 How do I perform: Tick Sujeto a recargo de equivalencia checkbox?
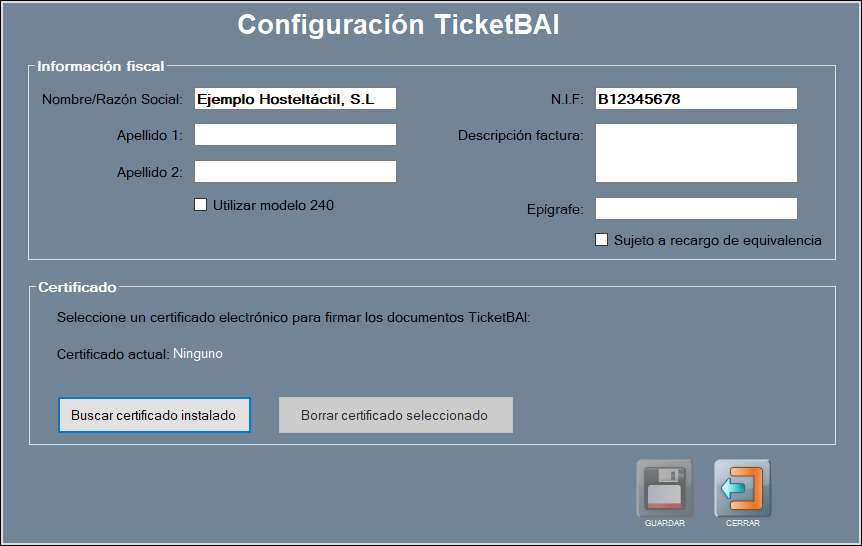tap(602, 240)
